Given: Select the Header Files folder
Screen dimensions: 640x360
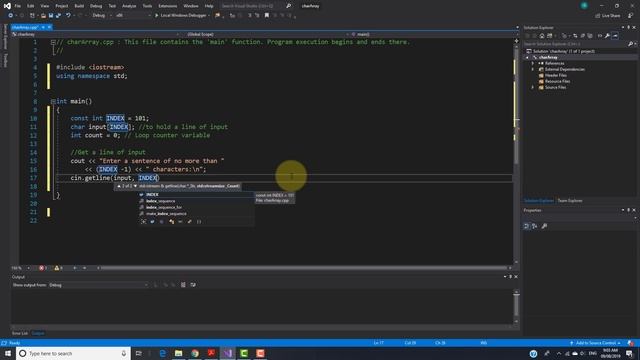Looking at the screenshot, I should (x=556, y=76).
